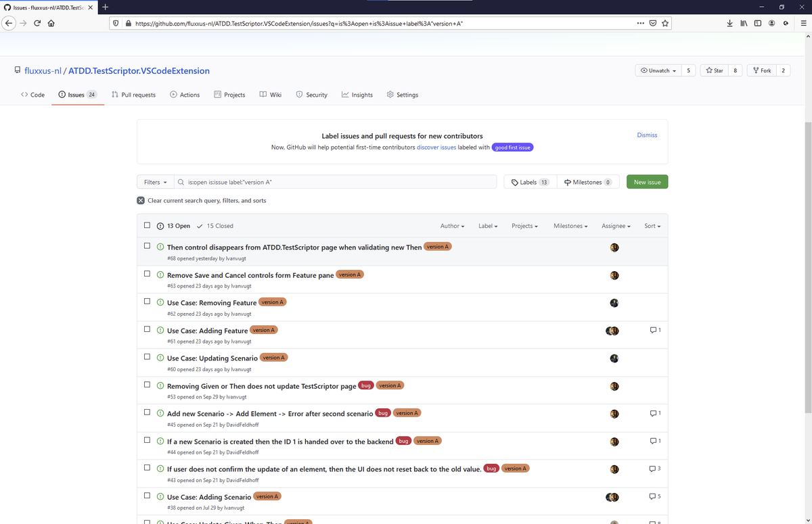
Task: Star the repository
Action: click(x=714, y=70)
